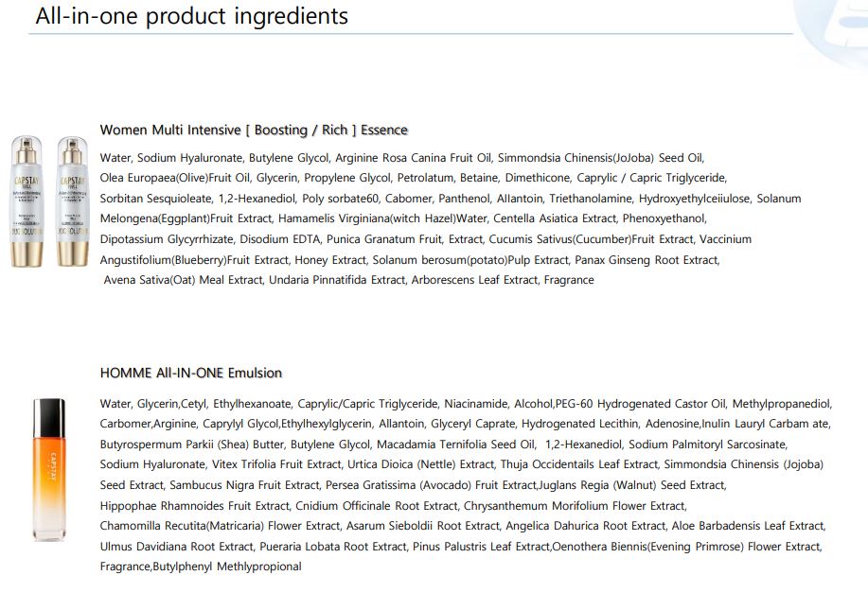The width and height of the screenshot is (868, 593).
Task: Click the text 'Hydrogenated Lecithin'
Action: tap(579, 424)
